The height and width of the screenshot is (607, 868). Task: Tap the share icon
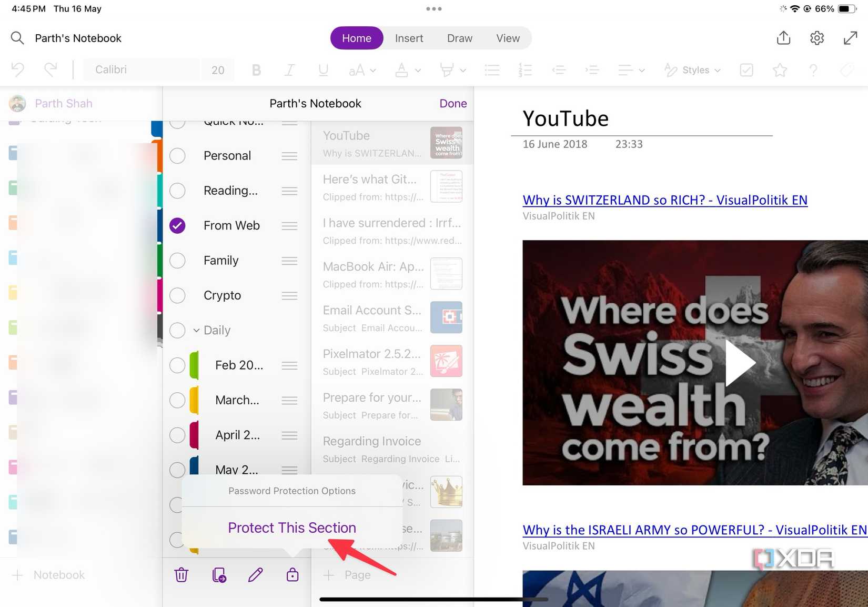(x=783, y=38)
